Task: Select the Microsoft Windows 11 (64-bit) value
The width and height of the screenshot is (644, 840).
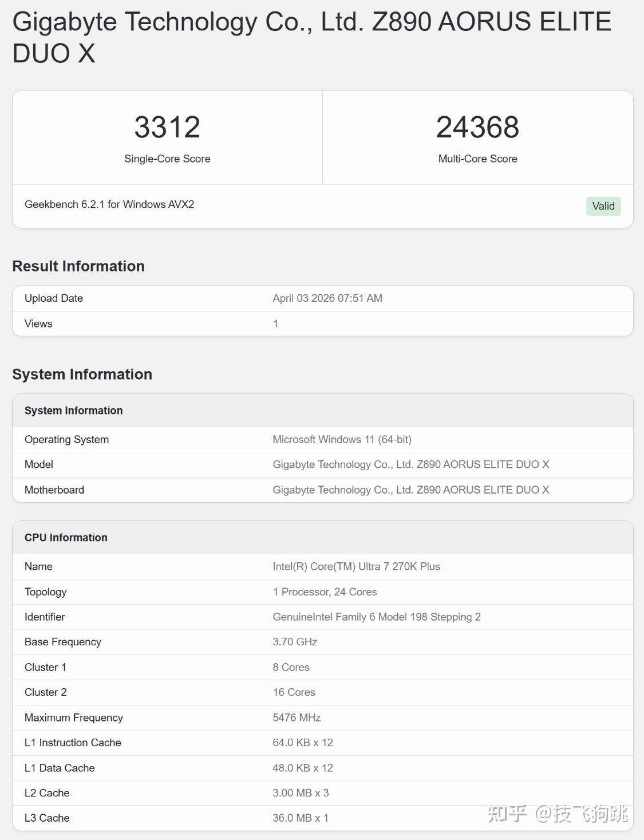Action: coord(342,440)
